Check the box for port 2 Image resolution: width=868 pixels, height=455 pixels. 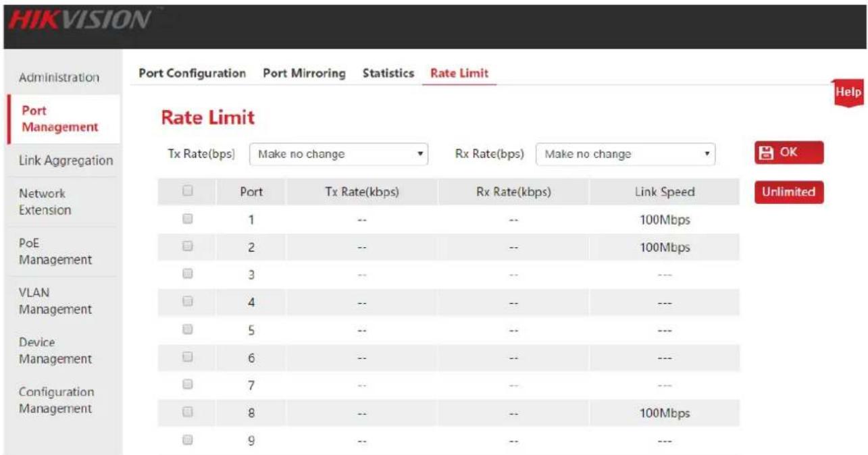(x=188, y=247)
